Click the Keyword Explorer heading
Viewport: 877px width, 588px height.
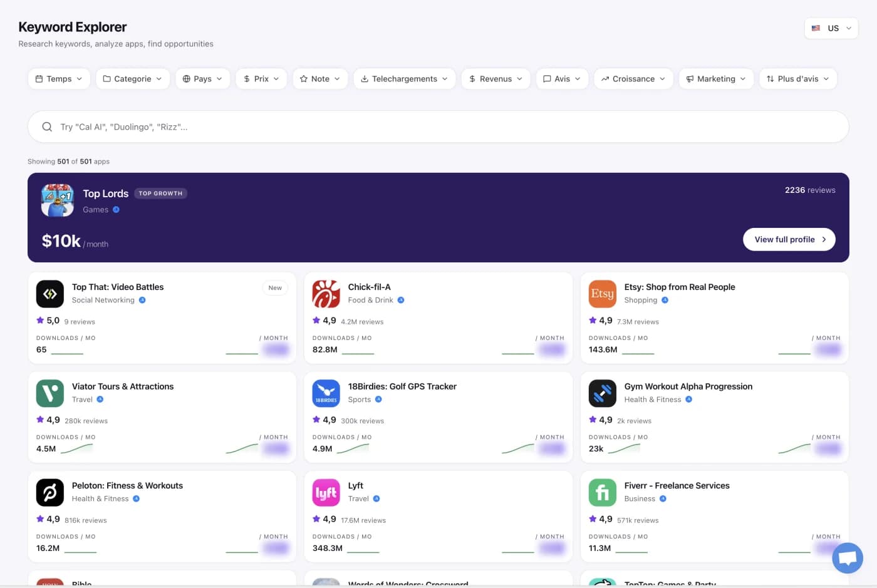[73, 27]
